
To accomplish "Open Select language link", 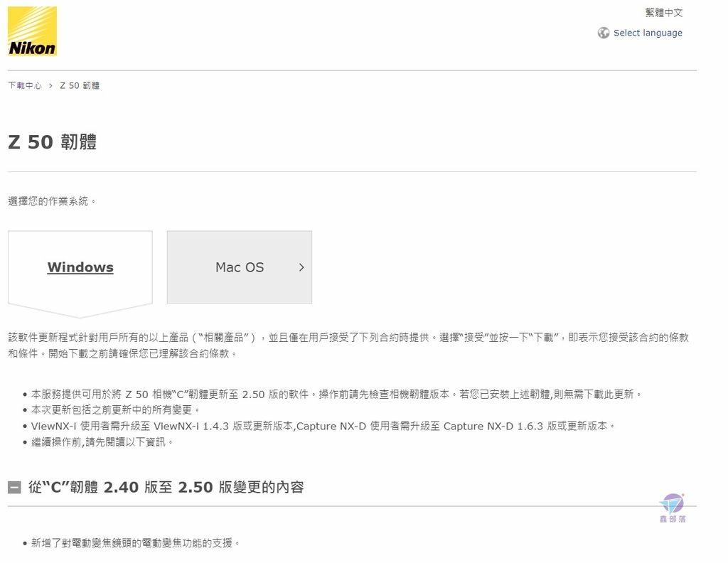I will point(648,33).
